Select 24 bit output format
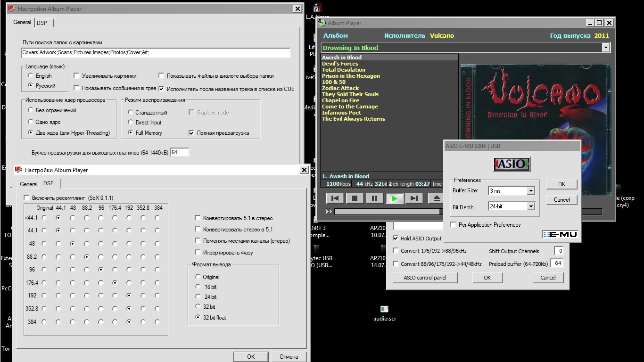The width and height of the screenshot is (644, 362). tap(198, 297)
